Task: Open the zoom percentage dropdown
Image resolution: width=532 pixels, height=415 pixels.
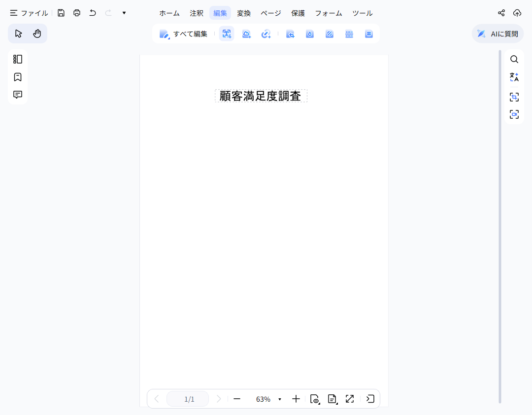Action: click(279, 399)
